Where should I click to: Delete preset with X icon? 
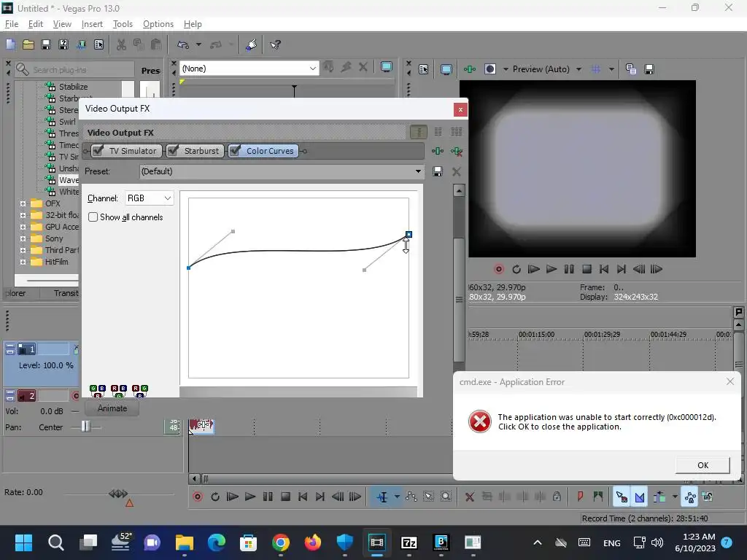point(457,171)
